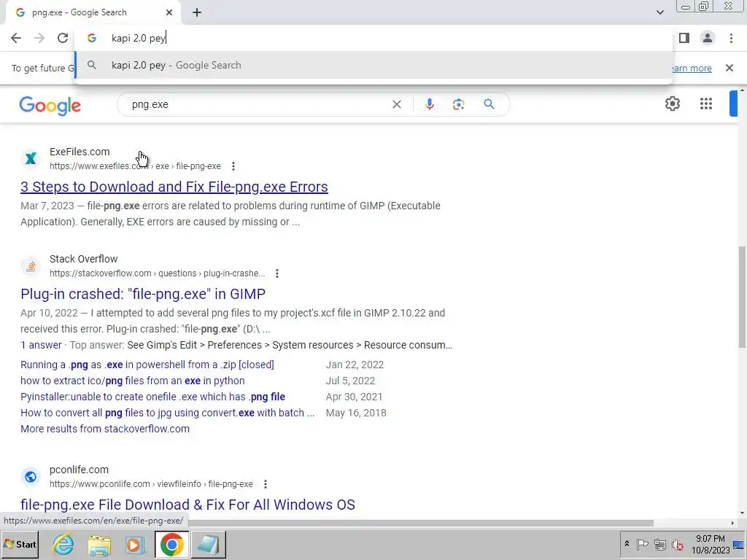The height and width of the screenshot is (560, 747).
Task: Click the date 'Jan 22, 2022' text
Action: coord(355,365)
